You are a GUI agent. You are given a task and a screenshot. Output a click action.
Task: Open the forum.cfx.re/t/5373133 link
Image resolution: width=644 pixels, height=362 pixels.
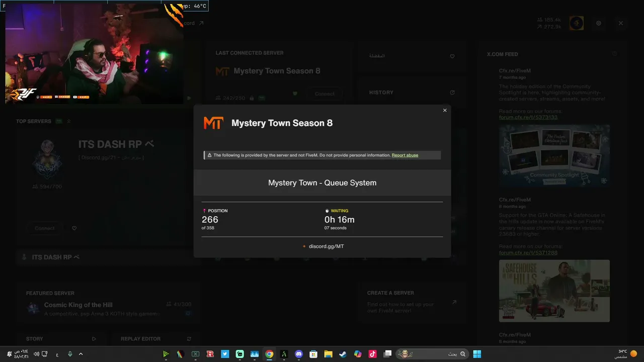tap(528, 118)
